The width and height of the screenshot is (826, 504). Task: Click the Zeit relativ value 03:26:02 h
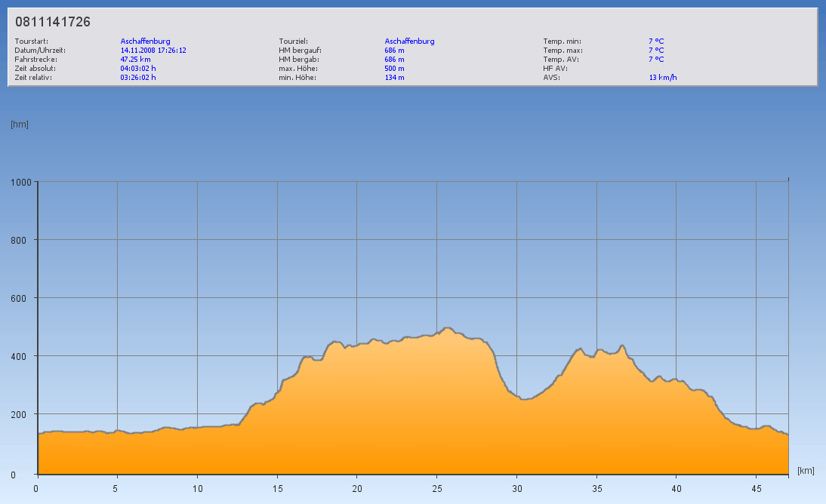138,77
